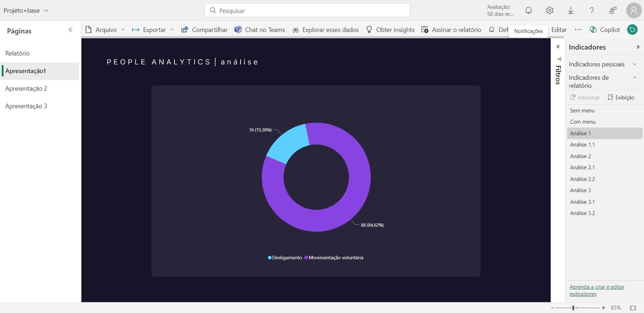Open the Arquivo dropdown arrow
The width and height of the screenshot is (644, 313).
(x=123, y=30)
